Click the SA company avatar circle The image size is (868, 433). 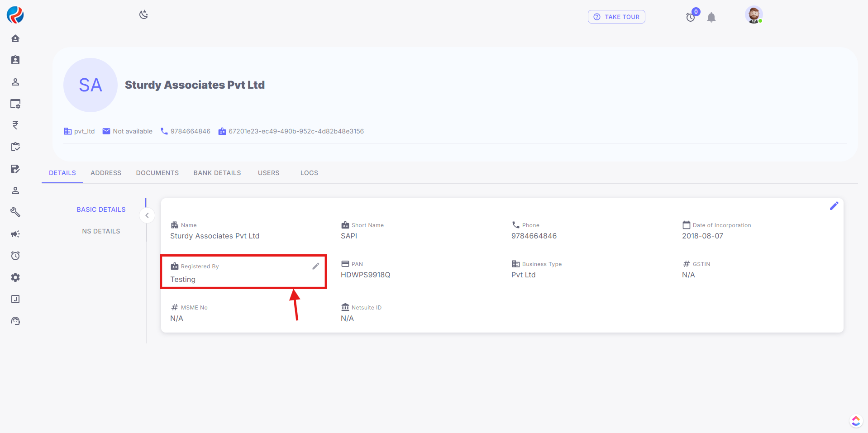pos(91,85)
